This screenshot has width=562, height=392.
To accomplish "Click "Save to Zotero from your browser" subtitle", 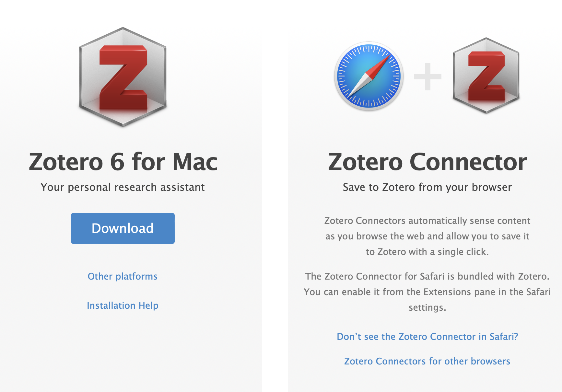I will (427, 187).
